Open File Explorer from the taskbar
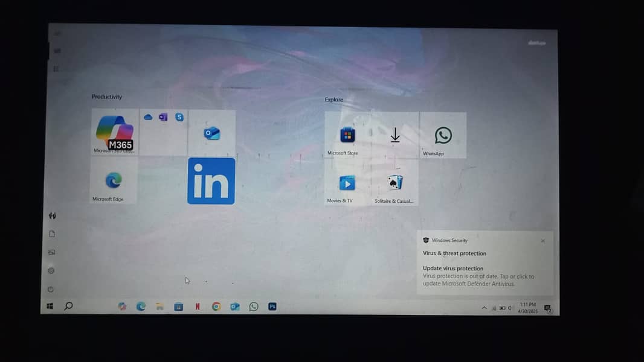This screenshot has height=362, width=644. click(x=159, y=306)
